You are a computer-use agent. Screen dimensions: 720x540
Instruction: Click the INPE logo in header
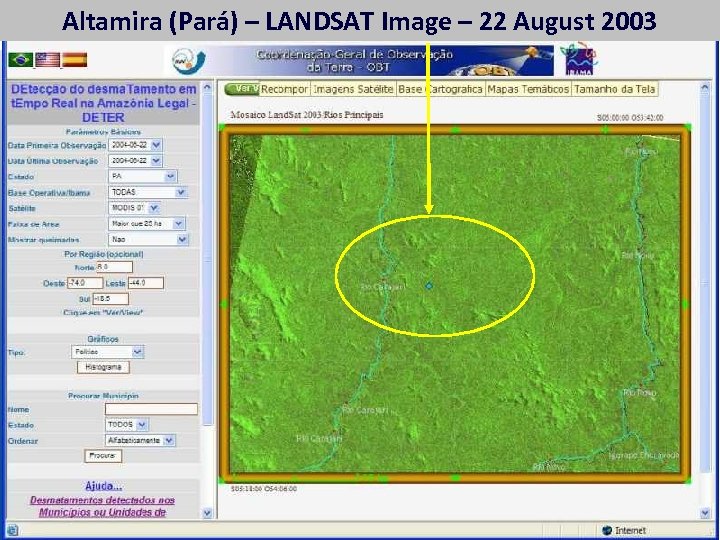[189, 62]
